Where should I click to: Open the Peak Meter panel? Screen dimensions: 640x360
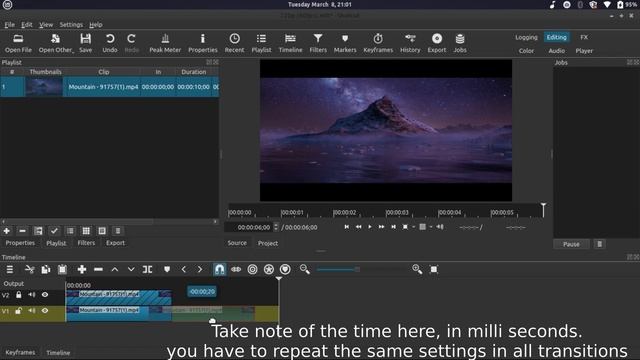click(165, 43)
